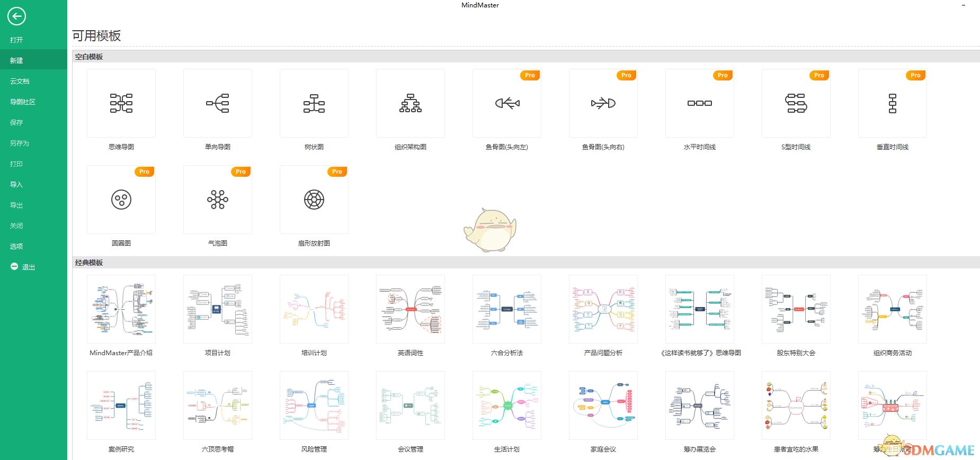Image resolution: width=980 pixels, height=460 pixels.
Task: Click the Pro badge on 垂直时间线
Action: [915, 75]
